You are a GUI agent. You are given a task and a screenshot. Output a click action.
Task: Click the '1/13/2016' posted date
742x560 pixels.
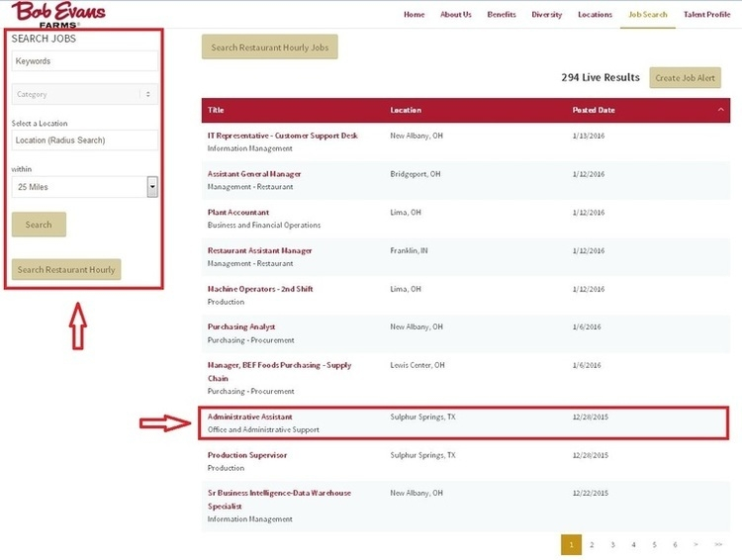tap(589, 136)
